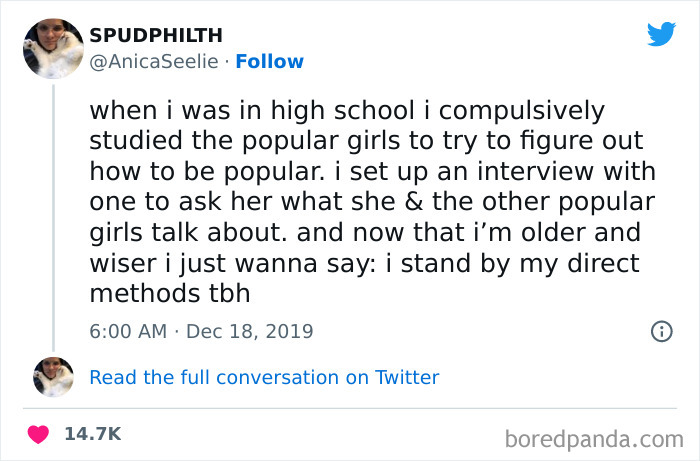This screenshot has height=461, width=700.
Task: Visit the @AnicaSeelie handle
Action: (x=156, y=62)
